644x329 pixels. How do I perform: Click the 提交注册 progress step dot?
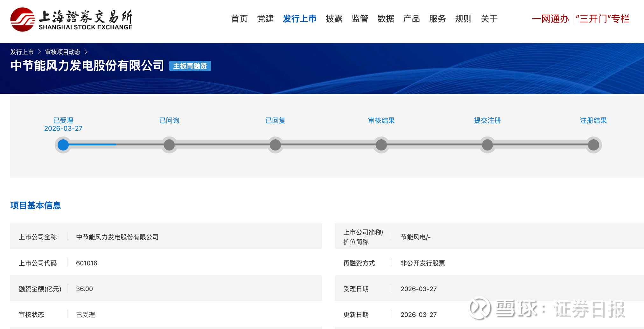click(x=487, y=145)
